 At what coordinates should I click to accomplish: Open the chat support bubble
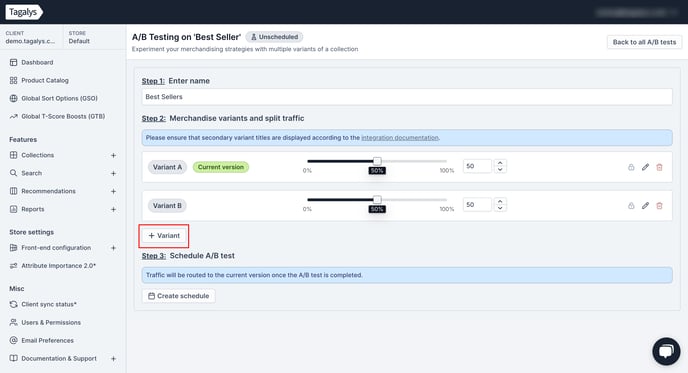point(666,351)
